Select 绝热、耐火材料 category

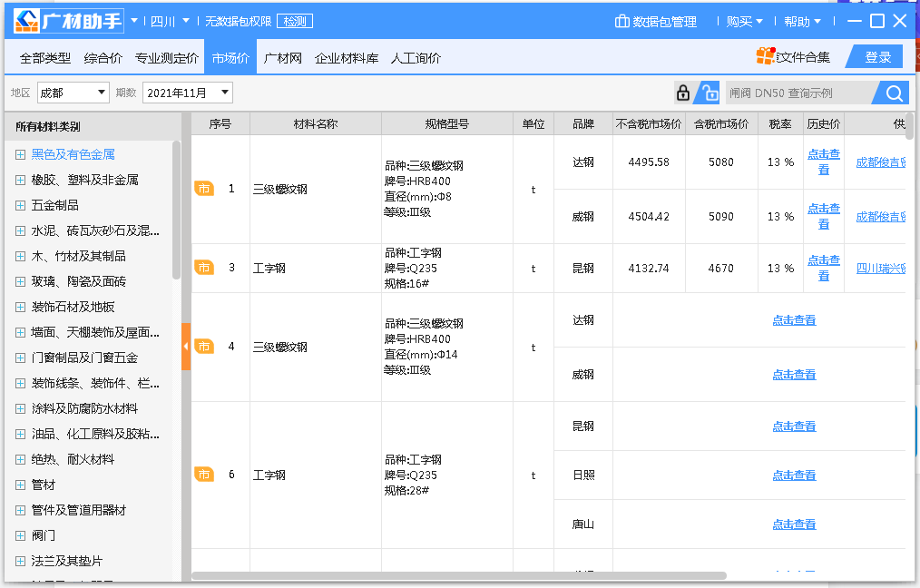tap(73, 459)
